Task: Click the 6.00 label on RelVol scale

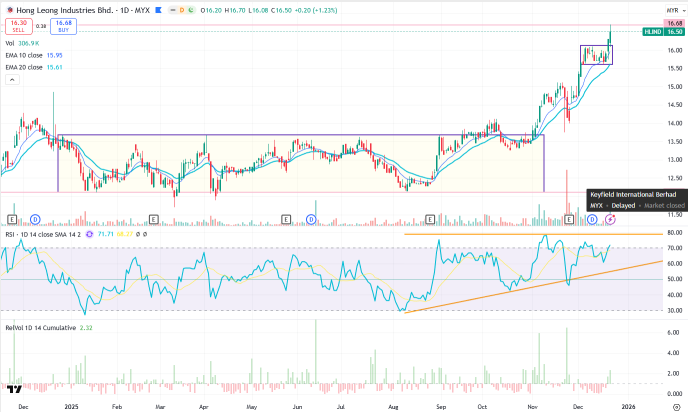Action: tap(674, 333)
